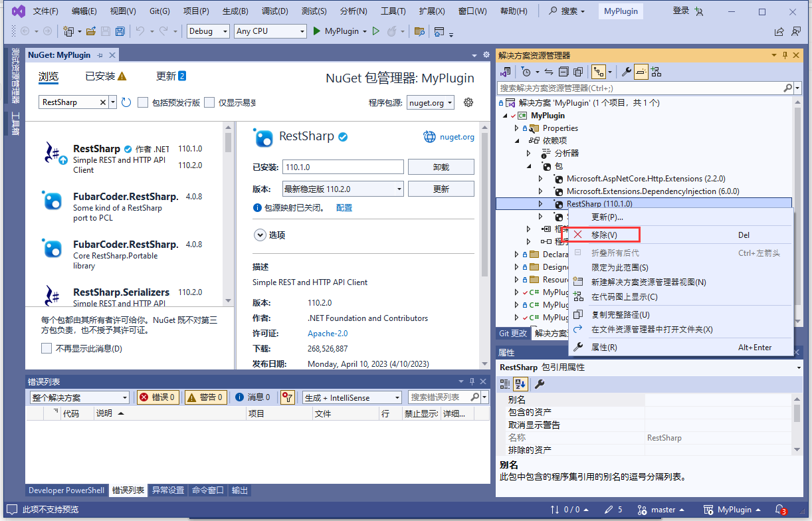Check 不再显示此消息(D) checkbox
Image resolution: width=812 pixels, height=521 pixels.
(x=47, y=348)
